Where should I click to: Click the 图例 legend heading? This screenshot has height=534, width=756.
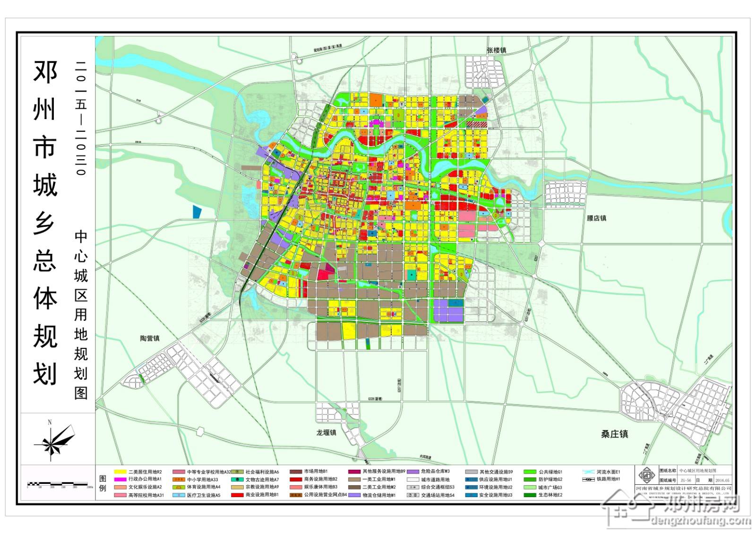(x=103, y=483)
